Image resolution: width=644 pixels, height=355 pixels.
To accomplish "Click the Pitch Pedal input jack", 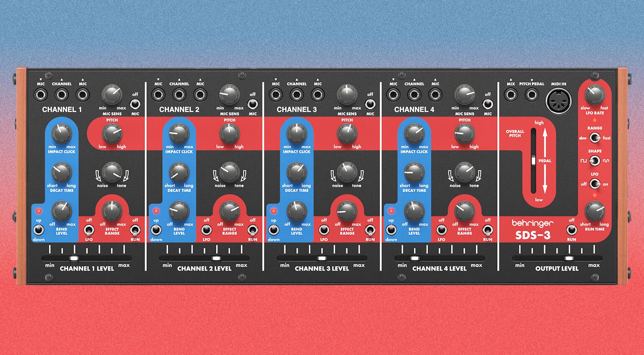I will [x=532, y=95].
